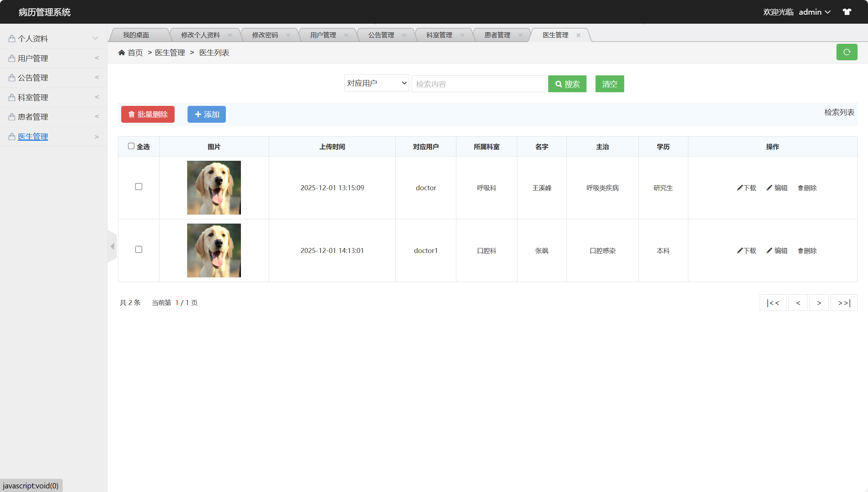868x492 pixels.
Task: Click the red 批量删除 button
Action: (x=148, y=114)
